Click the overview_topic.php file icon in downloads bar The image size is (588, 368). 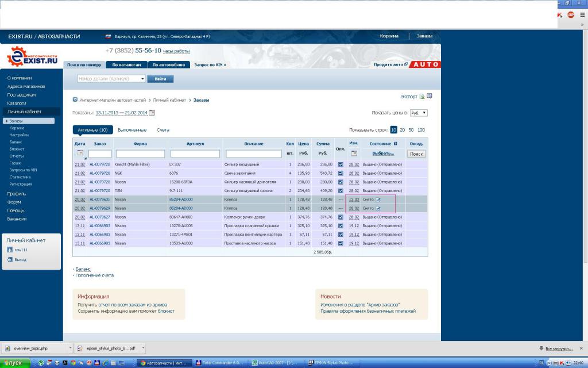[x=8, y=348]
